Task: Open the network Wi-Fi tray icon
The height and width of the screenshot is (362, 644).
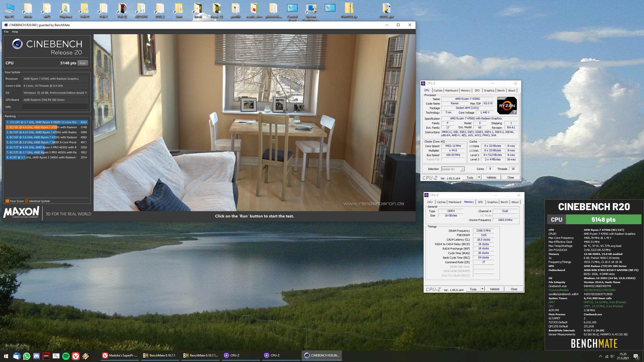Action: pos(607,356)
